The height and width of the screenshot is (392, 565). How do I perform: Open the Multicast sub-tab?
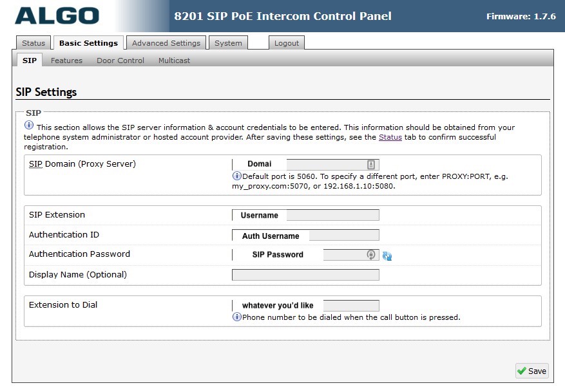pos(174,60)
